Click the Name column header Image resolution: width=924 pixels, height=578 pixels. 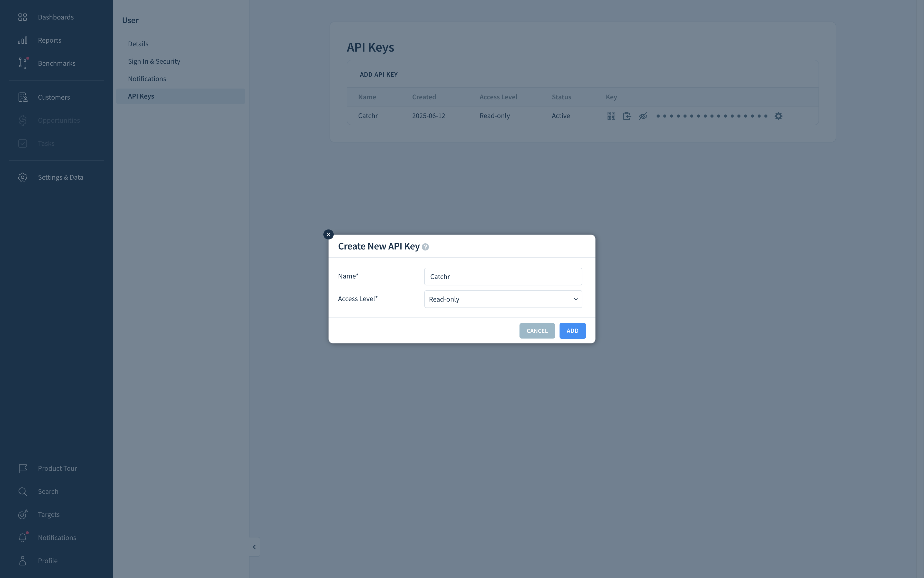point(367,97)
